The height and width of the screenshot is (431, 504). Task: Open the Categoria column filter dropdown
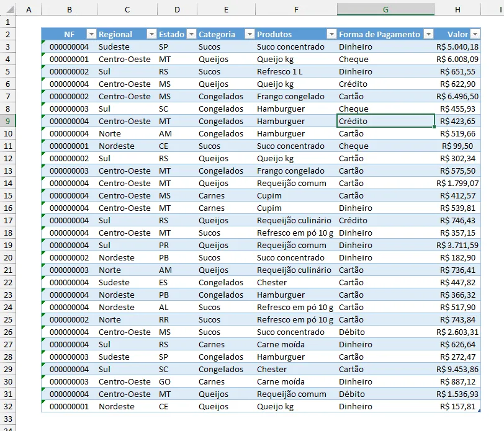(250, 34)
